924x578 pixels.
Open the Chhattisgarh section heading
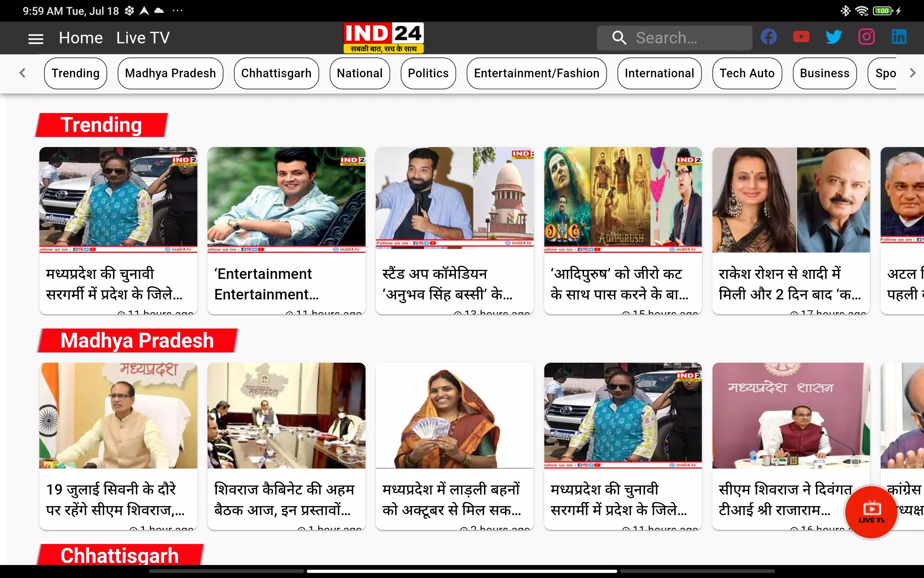pyautogui.click(x=119, y=555)
